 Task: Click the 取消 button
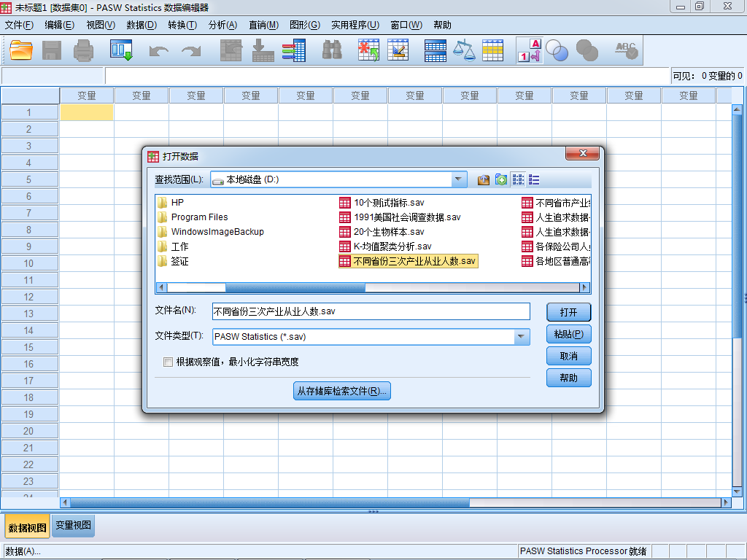coord(568,356)
